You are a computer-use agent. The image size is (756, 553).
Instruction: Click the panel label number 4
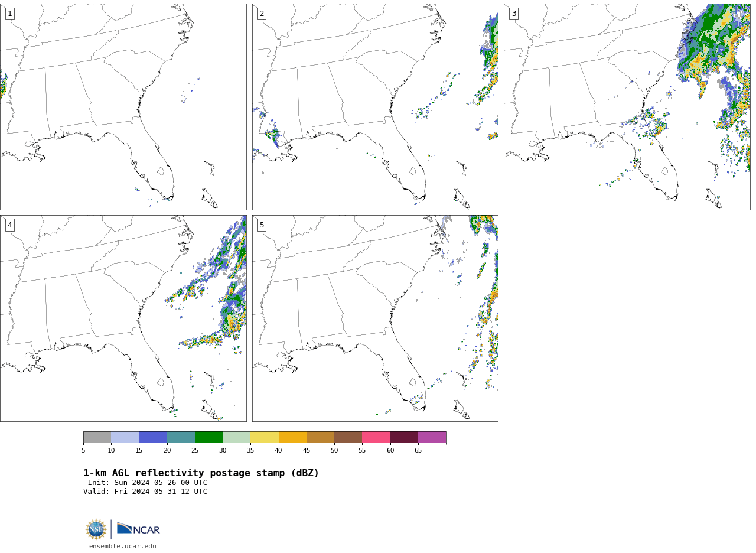(x=9, y=225)
